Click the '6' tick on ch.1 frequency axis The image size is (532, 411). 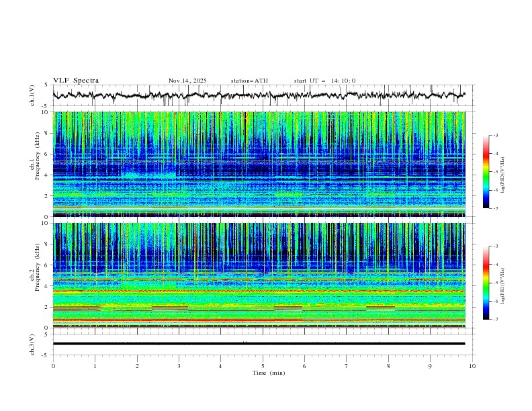47,154
